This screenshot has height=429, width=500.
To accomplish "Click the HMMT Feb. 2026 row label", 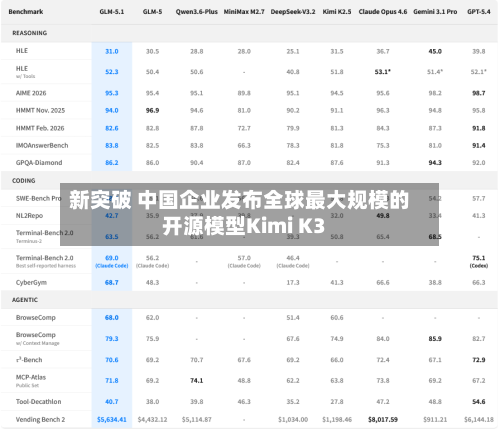I will click(40, 128).
